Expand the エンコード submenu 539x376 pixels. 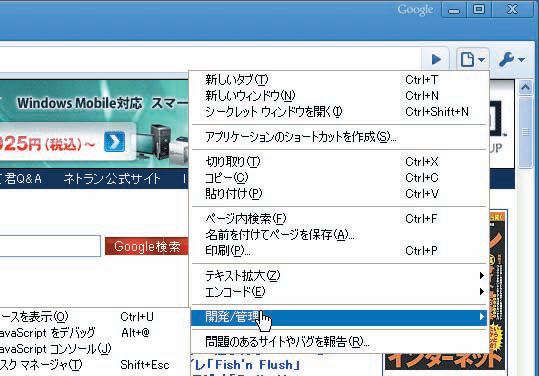[x=339, y=292]
